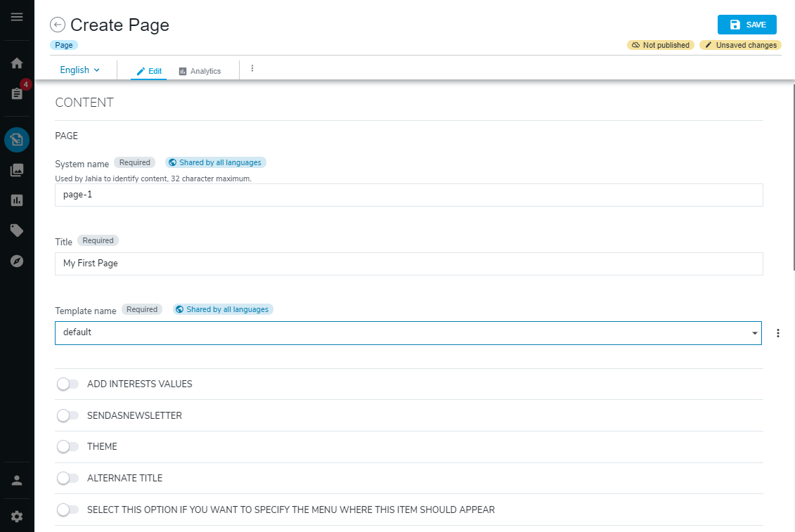Open the three-dot menu beside Template name
The image size is (795, 532).
(x=778, y=332)
